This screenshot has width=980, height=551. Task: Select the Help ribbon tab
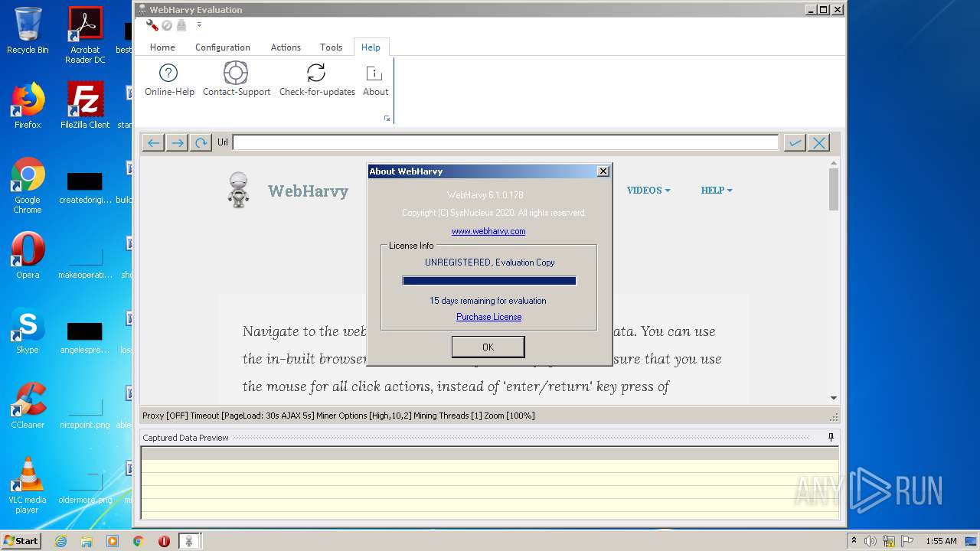(371, 47)
